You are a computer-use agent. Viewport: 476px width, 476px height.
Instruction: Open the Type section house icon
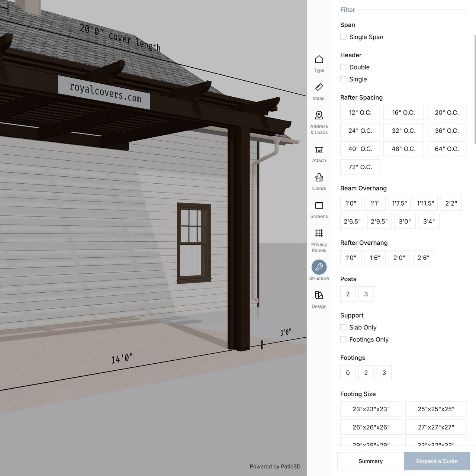tap(319, 59)
